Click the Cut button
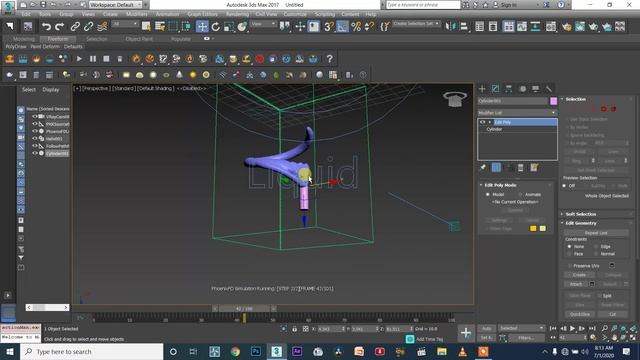The width and height of the screenshot is (640, 360). (612, 314)
